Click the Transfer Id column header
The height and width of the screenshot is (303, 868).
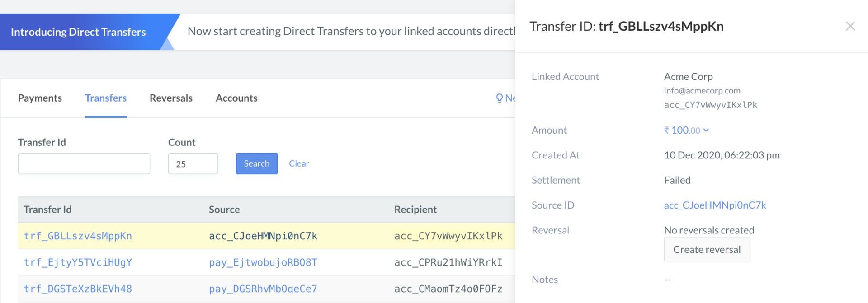tap(47, 209)
